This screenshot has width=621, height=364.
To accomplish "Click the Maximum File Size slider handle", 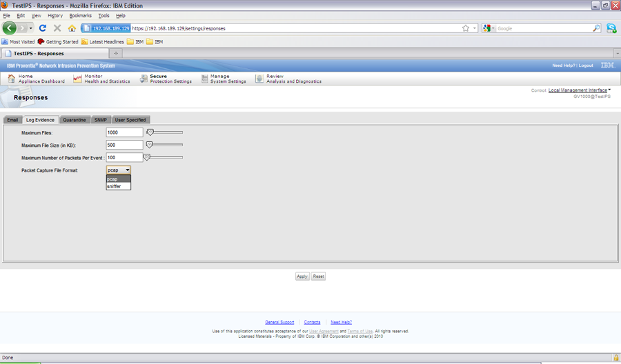I will [x=149, y=145].
